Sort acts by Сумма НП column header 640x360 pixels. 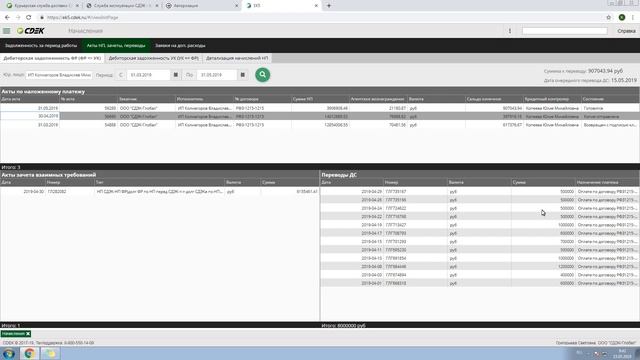click(321, 99)
